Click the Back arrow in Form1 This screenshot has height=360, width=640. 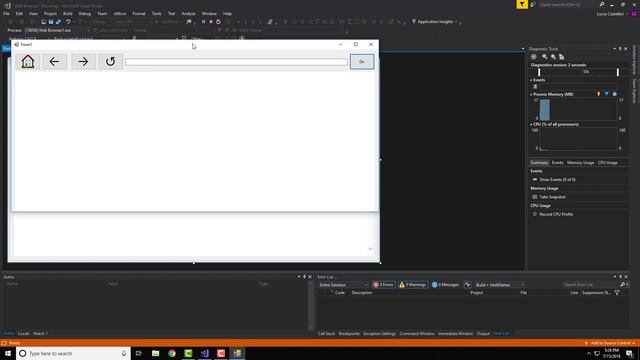click(x=54, y=62)
